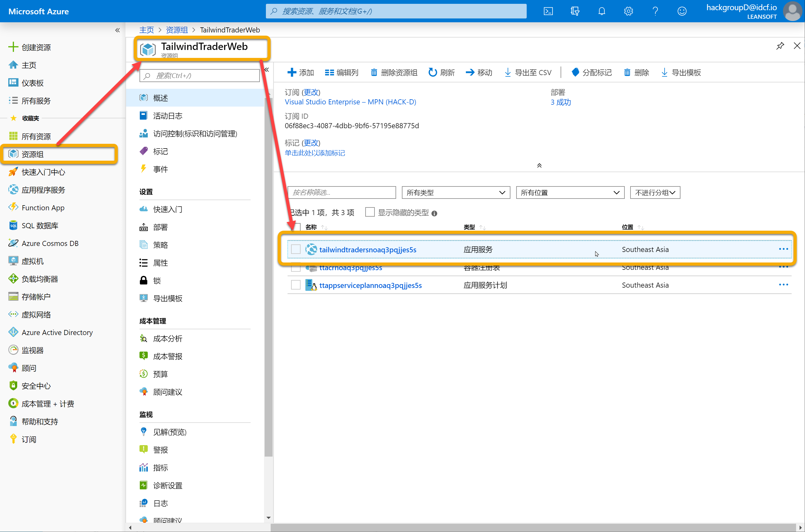Open SQL 数据库 in the sidebar

pos(33,226)
